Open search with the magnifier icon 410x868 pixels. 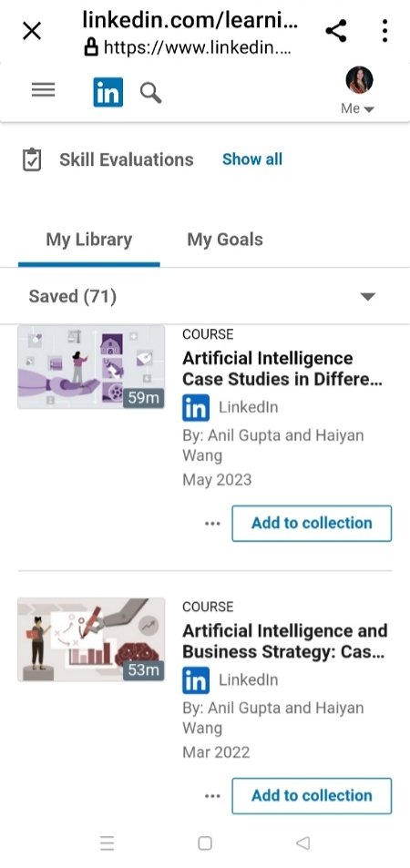tap(150, 92)
